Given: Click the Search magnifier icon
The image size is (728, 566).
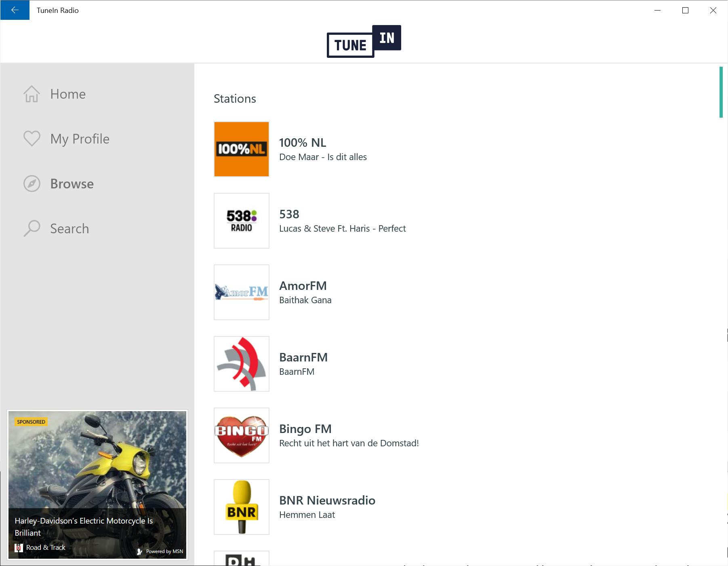Looking at the screenshot, I should click(x=32, y=228).
